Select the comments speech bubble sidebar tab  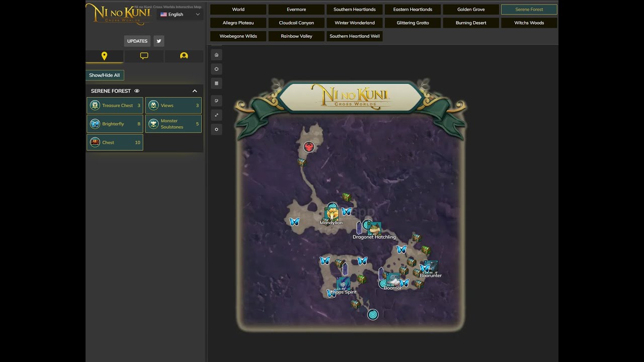(144, 56)
